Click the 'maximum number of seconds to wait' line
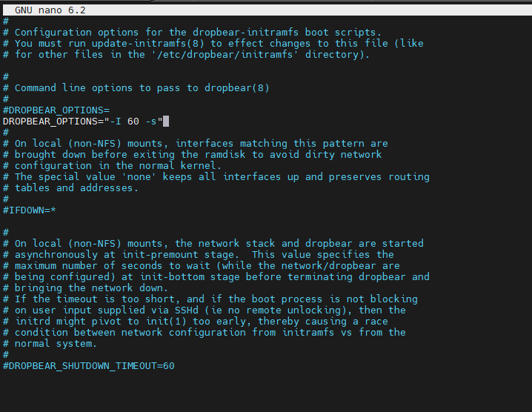This screenshot has width=532, height=412. tap(111, 265)
